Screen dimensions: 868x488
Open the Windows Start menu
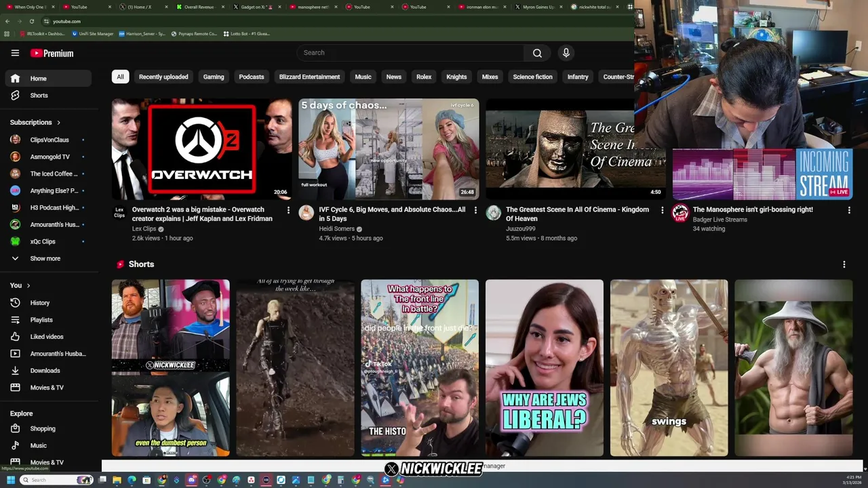coord(10,480)
